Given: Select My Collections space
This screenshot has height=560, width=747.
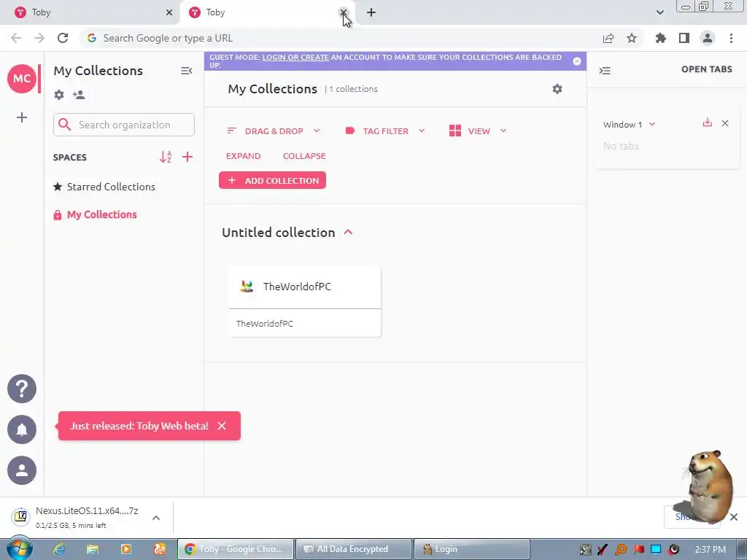Looking at the screenshot, I should [96, 215].
